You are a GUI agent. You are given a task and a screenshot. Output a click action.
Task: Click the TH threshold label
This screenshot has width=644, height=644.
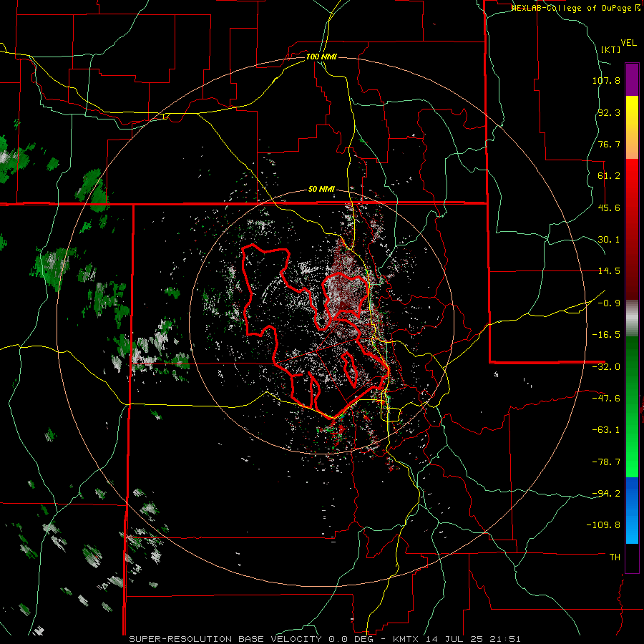point(615,557)
